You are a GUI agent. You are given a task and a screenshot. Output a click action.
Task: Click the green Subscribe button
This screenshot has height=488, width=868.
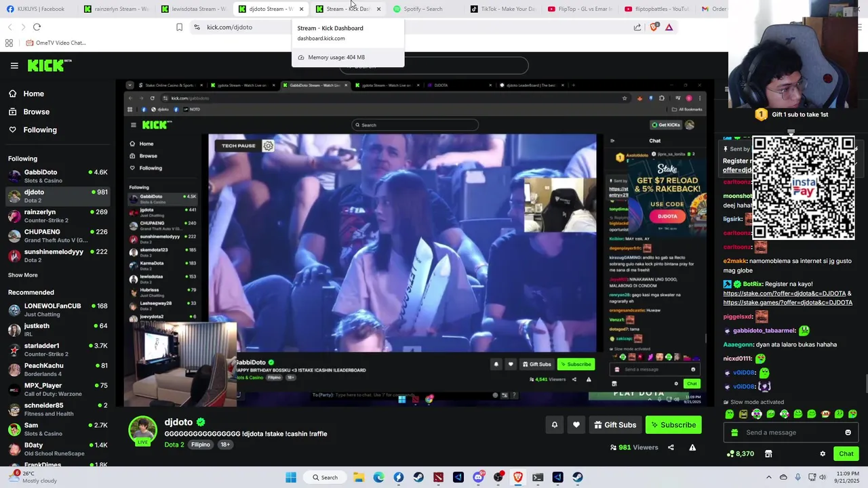[x=673, y=425]
